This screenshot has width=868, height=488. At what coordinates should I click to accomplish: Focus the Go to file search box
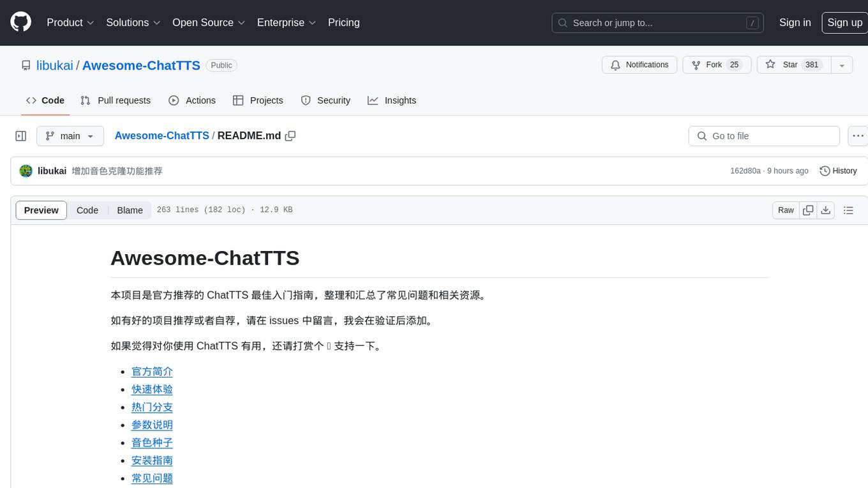point(764,136)
